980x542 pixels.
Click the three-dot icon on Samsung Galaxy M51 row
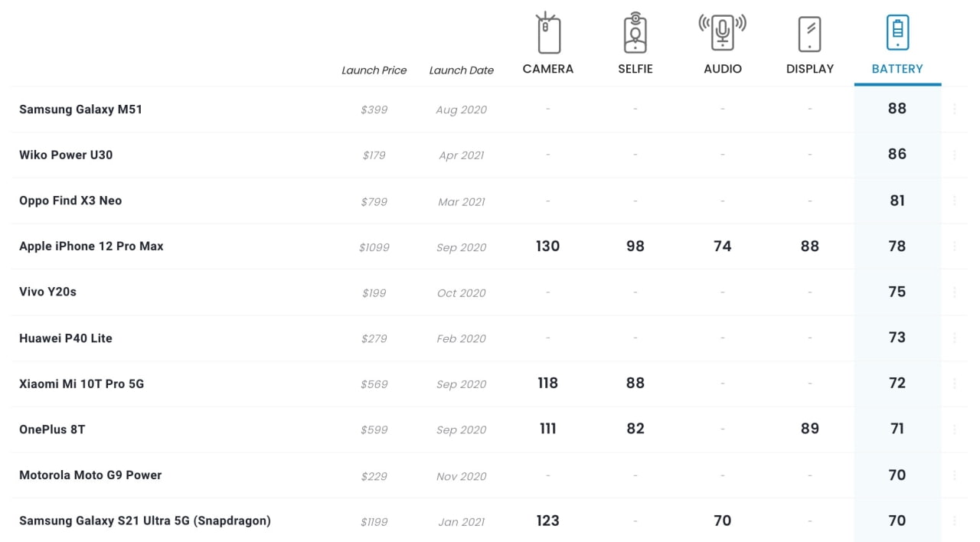(954, 109)
